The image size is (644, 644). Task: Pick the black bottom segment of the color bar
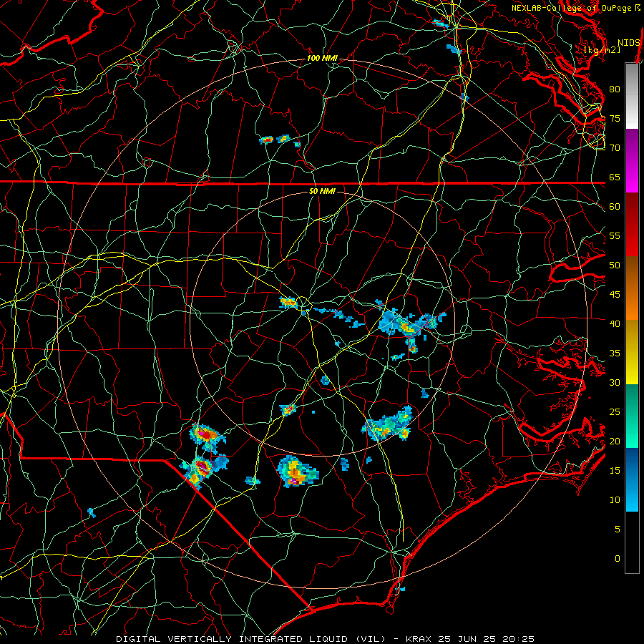coord(632,542)
